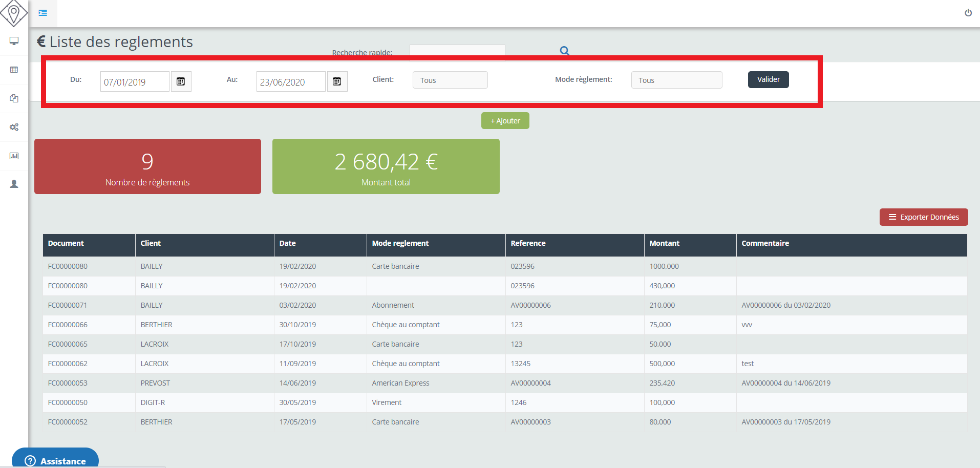The image size is (980, 468).
Task: Sort by the Date column header
Action: tap(287, 243)
